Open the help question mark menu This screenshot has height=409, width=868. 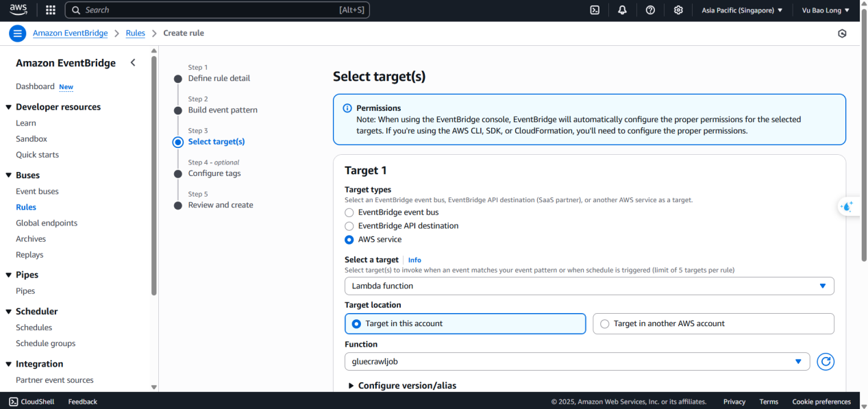click(650, 10)
